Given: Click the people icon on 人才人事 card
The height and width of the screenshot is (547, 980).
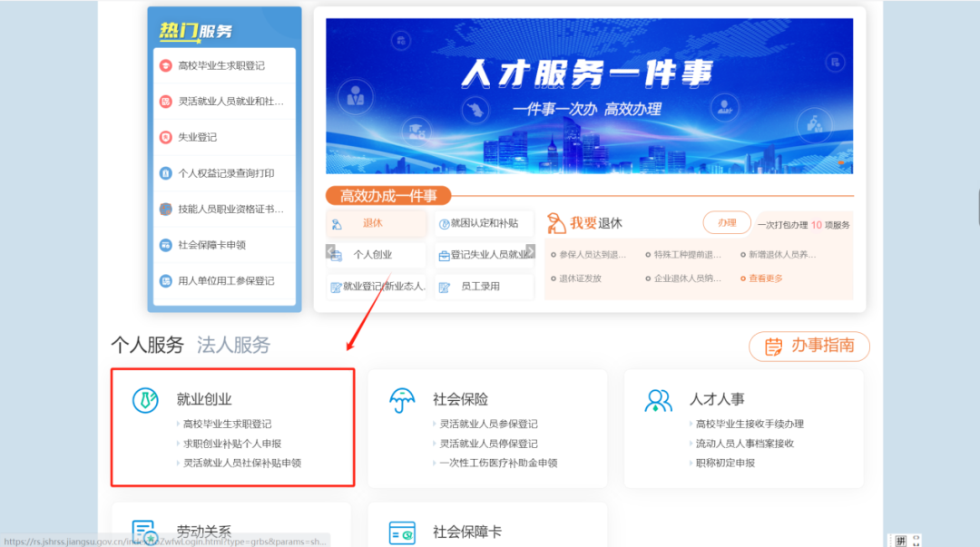Looking at the screenshot, I should 657,397.
